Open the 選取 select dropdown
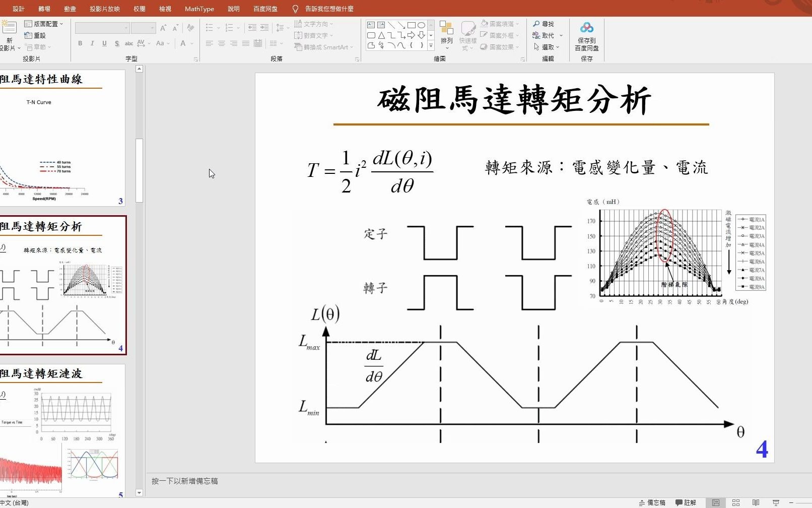This screenshot has width=812, height=508. 547,47
